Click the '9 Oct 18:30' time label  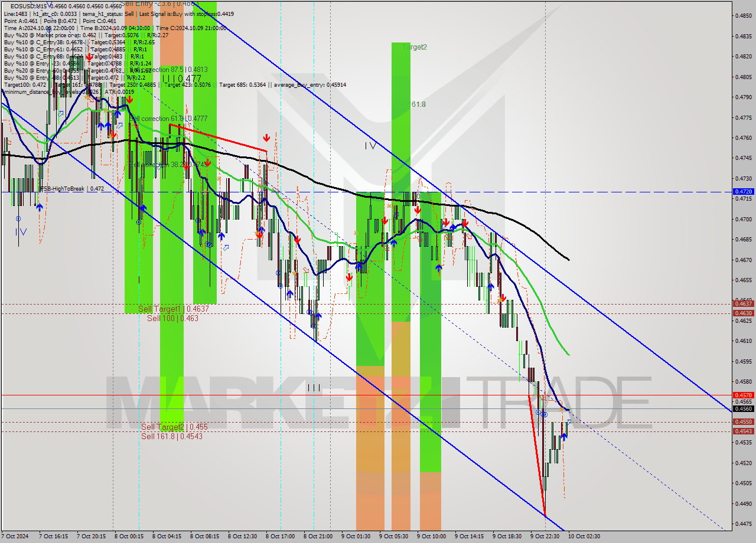tap(507, 537)
